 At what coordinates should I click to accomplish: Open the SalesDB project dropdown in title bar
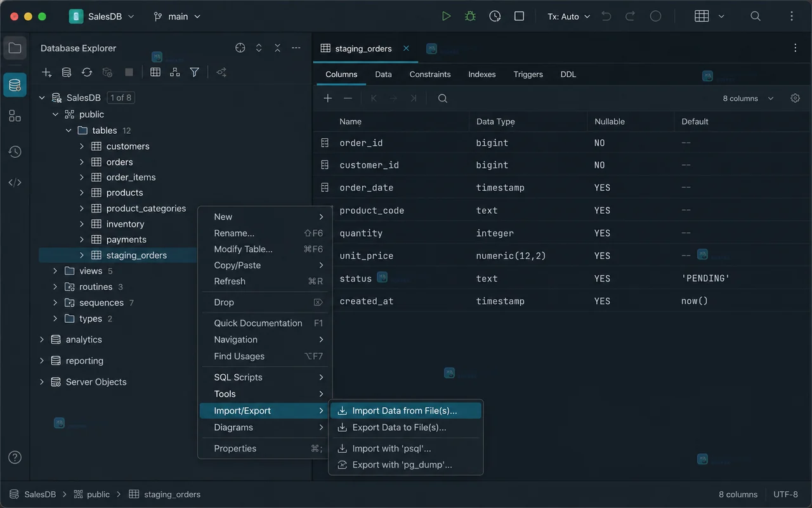pyautogui.click(x=102, y=16)
